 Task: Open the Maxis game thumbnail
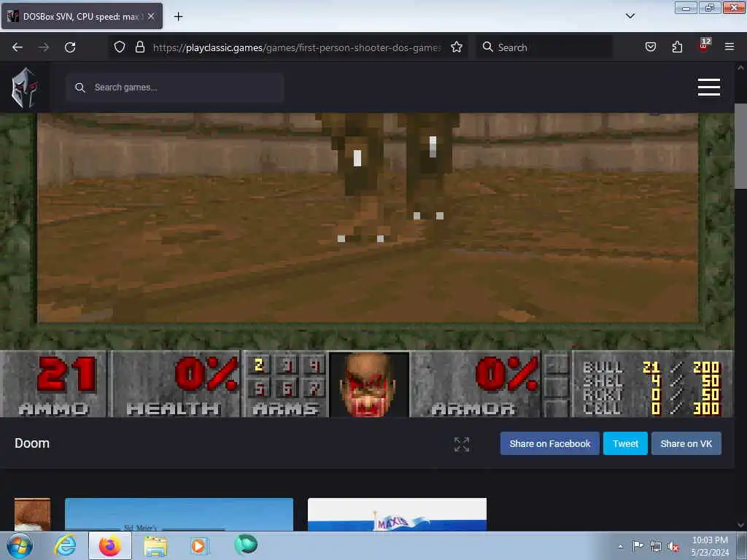pos(397,514)
